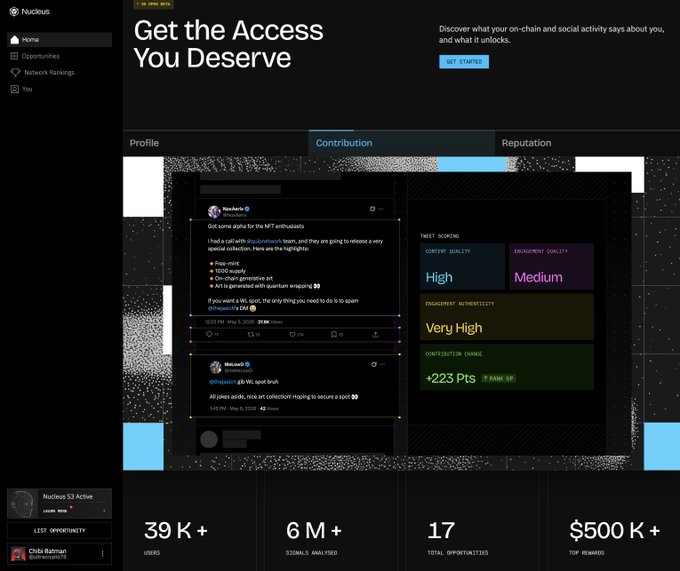Image resolution: width=680 pixels, height=571 pixels.
Task: Open the Home sidebar item
Action: click(x=59, y=39)
